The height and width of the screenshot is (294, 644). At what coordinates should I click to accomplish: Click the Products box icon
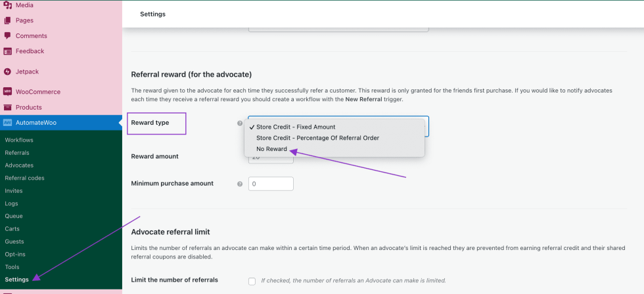click(x=8, y=107)
